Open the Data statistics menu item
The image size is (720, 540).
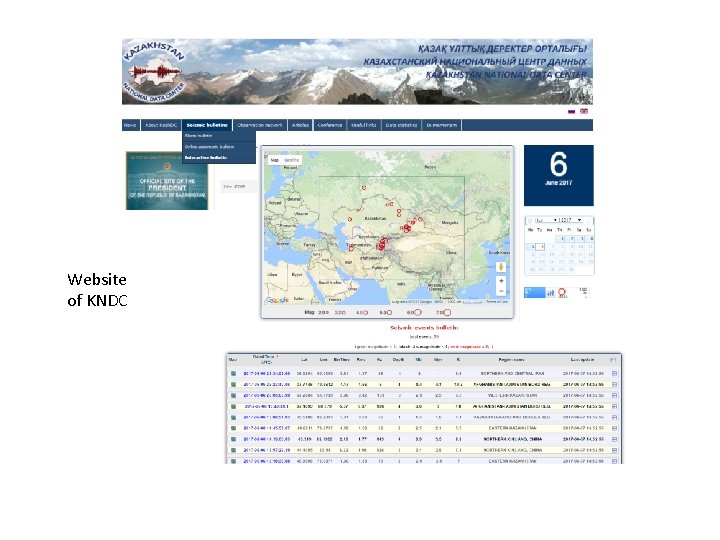[401, 125]
